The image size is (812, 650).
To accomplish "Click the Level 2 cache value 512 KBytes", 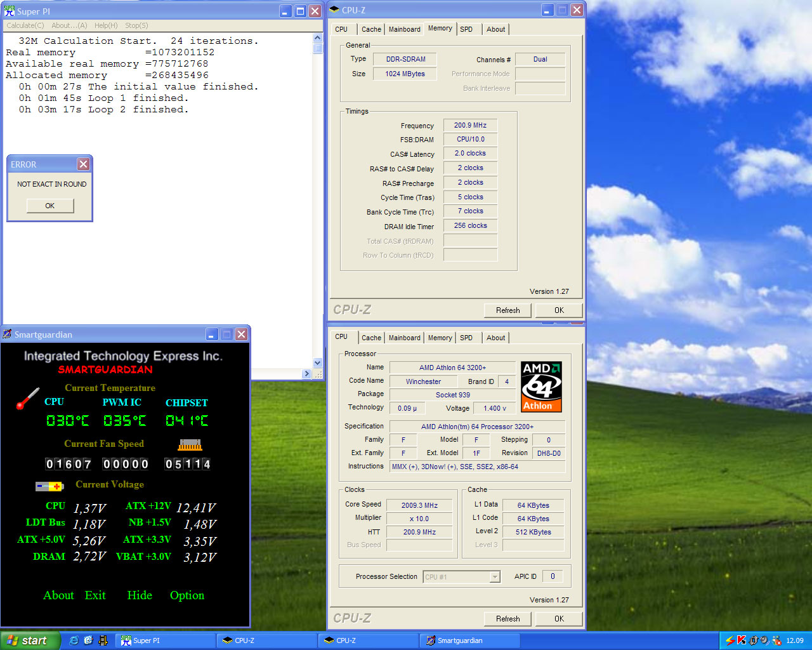I will coord(533,532).
